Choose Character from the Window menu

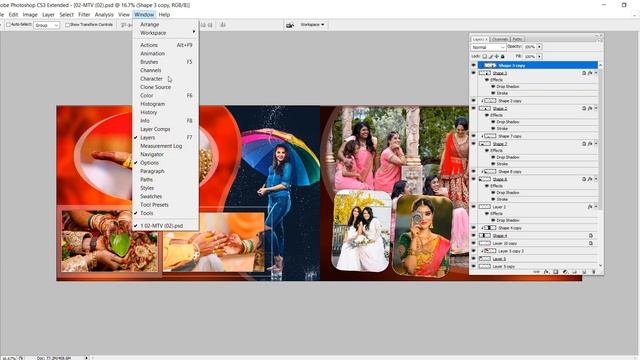pyautogui.click(x=166, y=79)
